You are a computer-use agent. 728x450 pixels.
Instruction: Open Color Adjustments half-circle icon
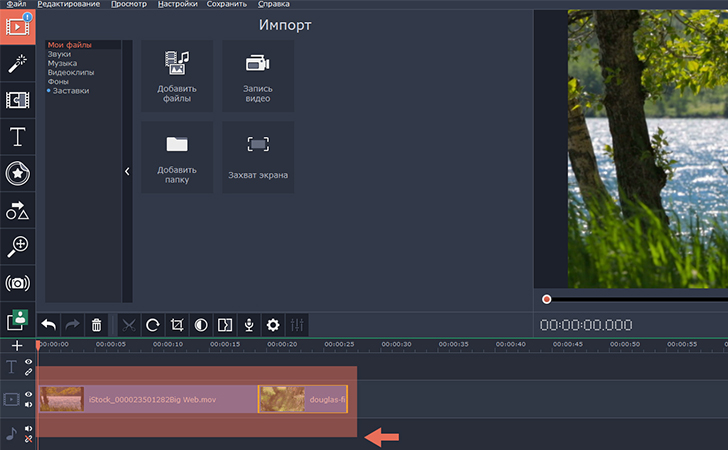pyautogui.click(x=201, y=325)
